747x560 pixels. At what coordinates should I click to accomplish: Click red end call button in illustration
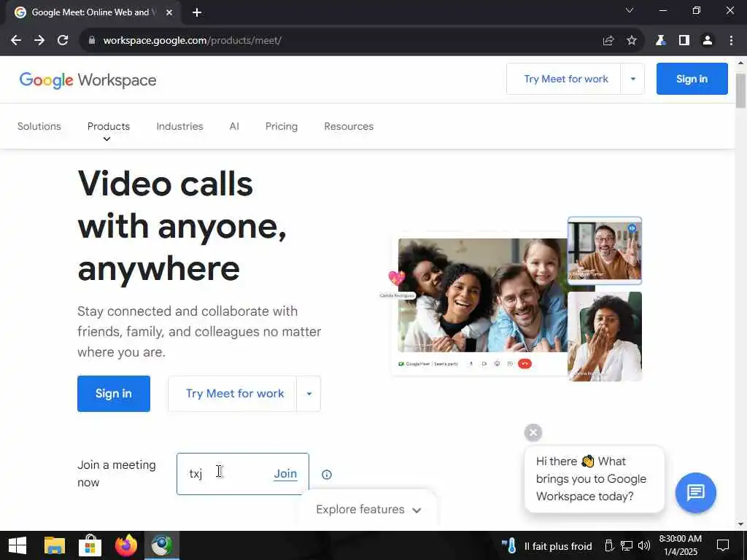pyautogui.click(x=525, y=364)
